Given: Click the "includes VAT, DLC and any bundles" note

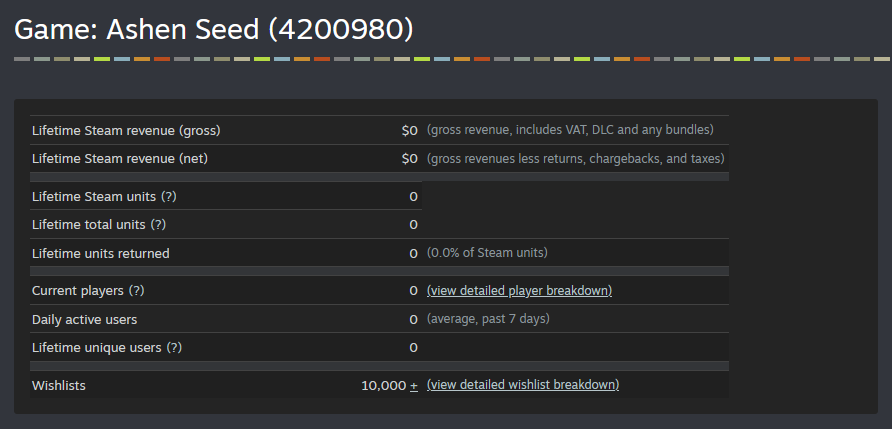Looking at the screenshot, I should pos(570,130).
